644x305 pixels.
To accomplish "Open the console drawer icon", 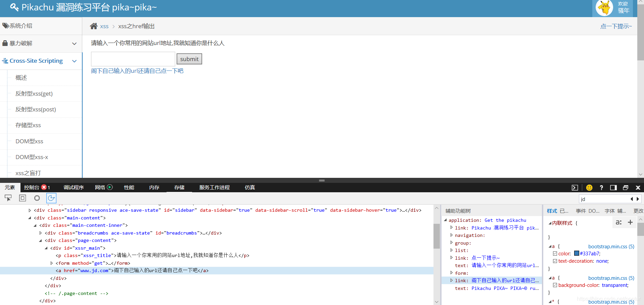I will click(x=575, y=188).
